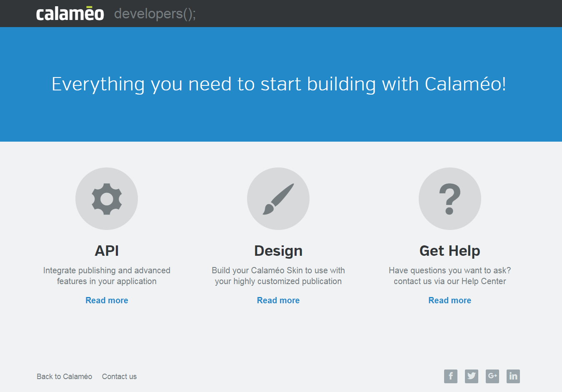Image resolution: width=562 pixels, height=392 pixels.
Task: Click the Calaméo logo in header
Action: coord(70,13)
